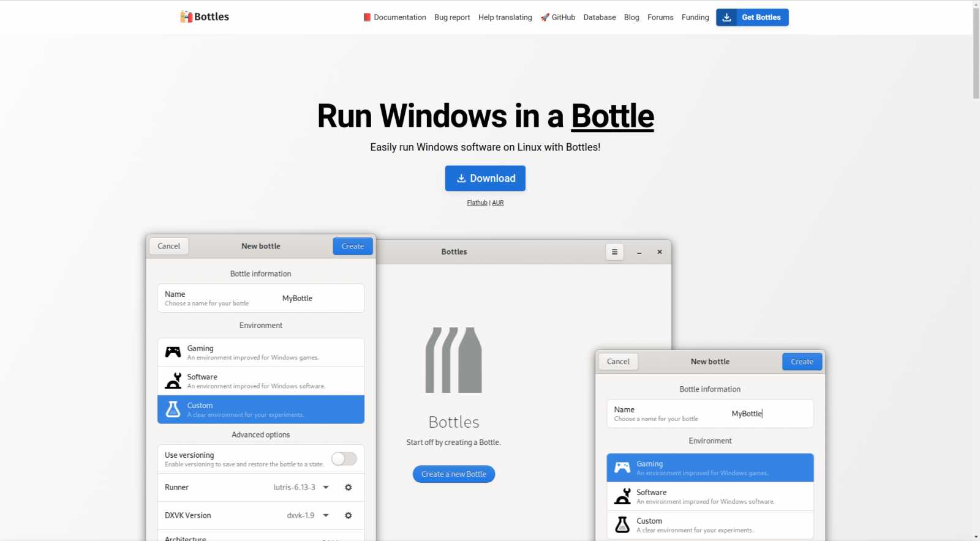This screenshot has height=541, width=980.
Task: Click the gamepad icon in the right dialog
Action: tap(622, 468)
